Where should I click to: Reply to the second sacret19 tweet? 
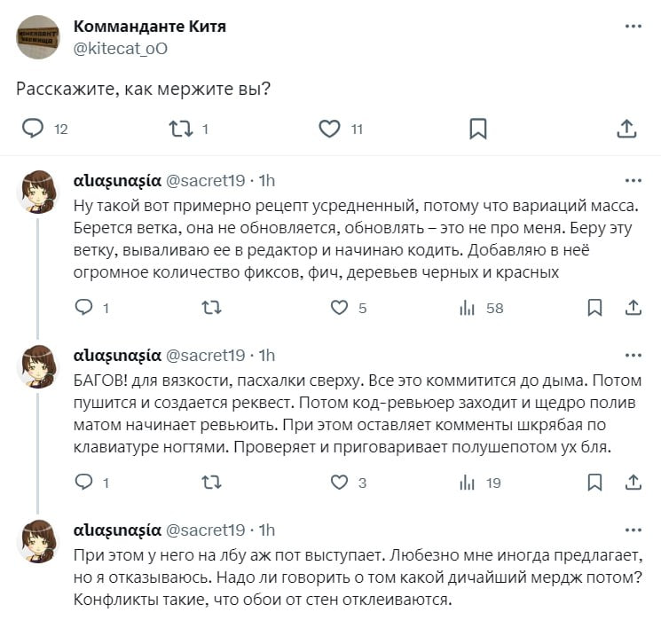click(84, 483)
